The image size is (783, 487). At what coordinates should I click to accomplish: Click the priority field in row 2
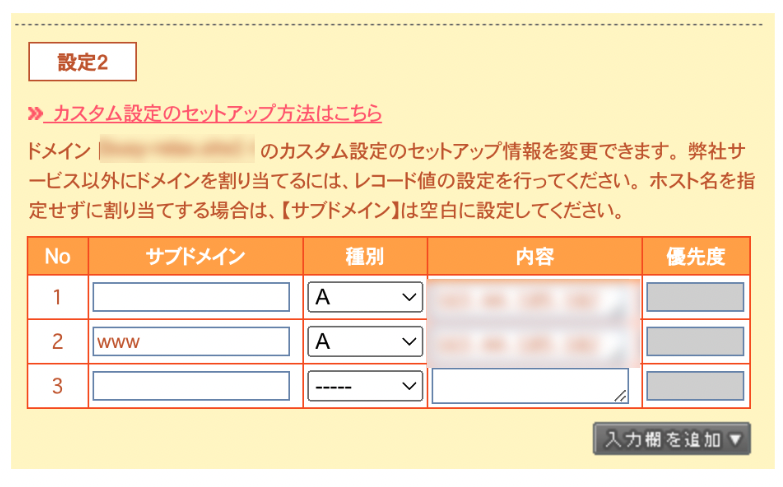pyautogui.click(x=695, y=341)
